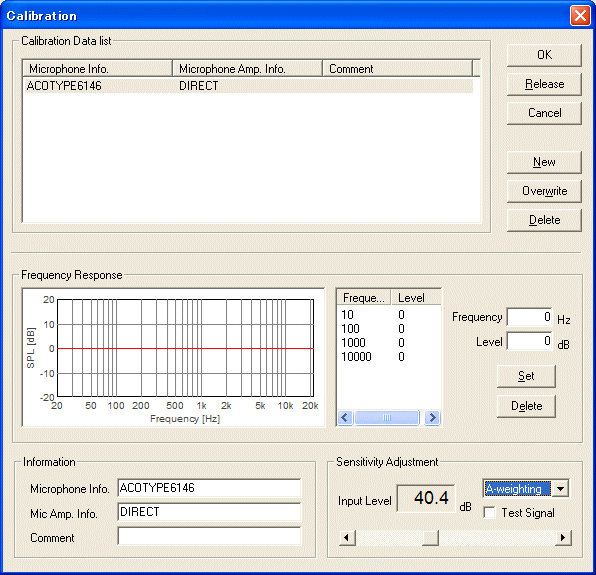
Task: Click the Comment field in Information
Action: pyautogui.click(x=209, y=536)
